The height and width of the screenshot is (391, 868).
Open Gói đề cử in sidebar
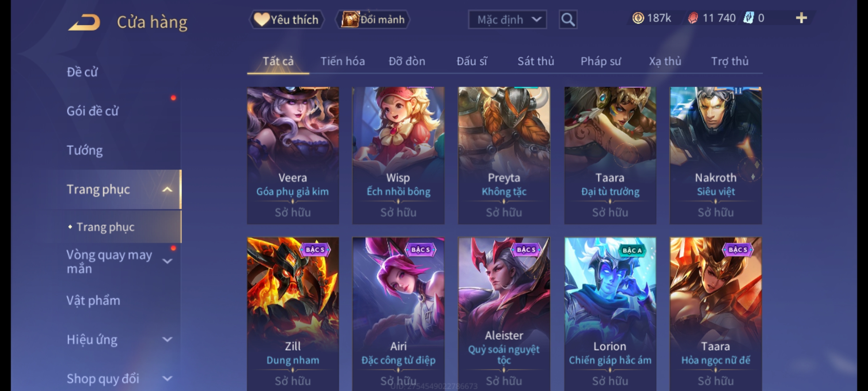pos(92,111)
